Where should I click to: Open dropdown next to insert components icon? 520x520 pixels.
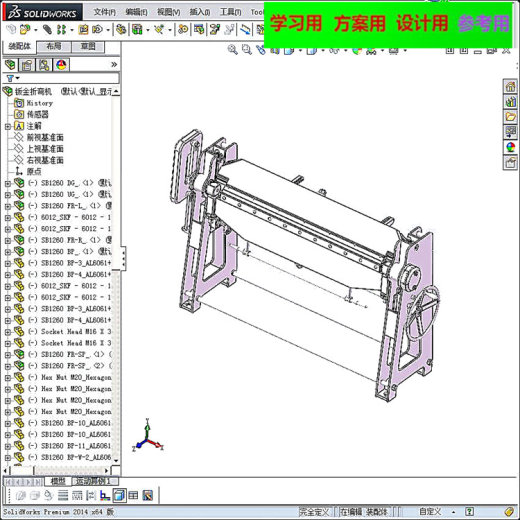(x=36, y=30)
